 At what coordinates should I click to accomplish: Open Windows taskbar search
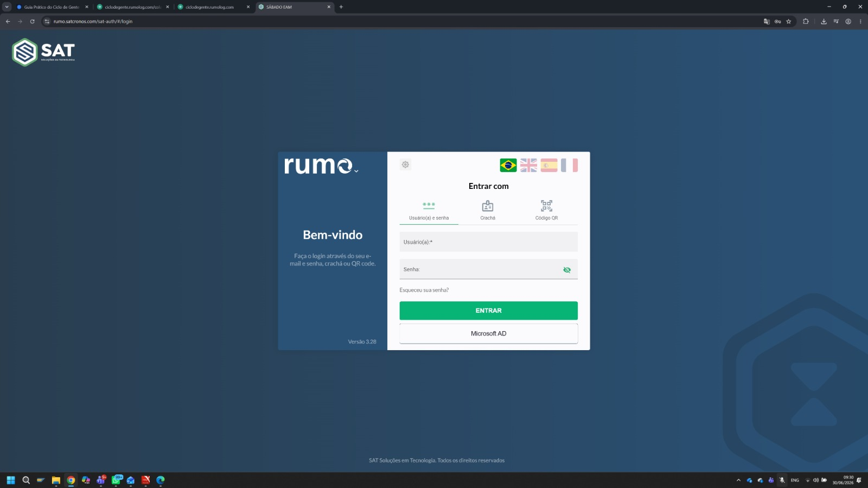click(26, 480)
